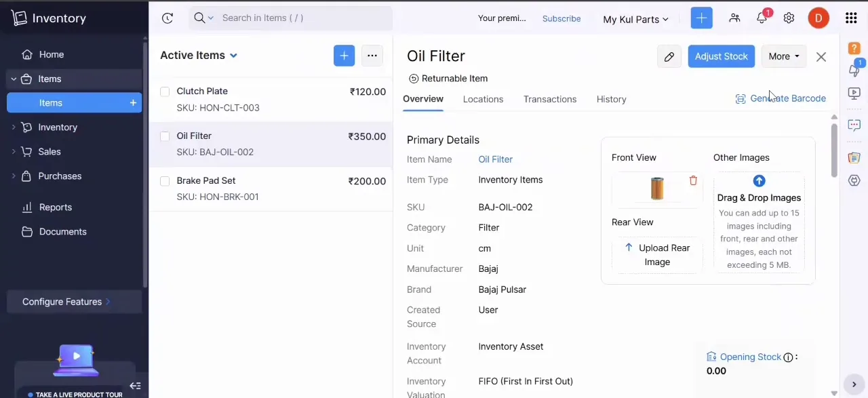Image resolution: width=868 pixels, height=398 pixels.
Task: Open the video tutorial icon in right rail
Action: pyautogui.click(x=854, y=94)
